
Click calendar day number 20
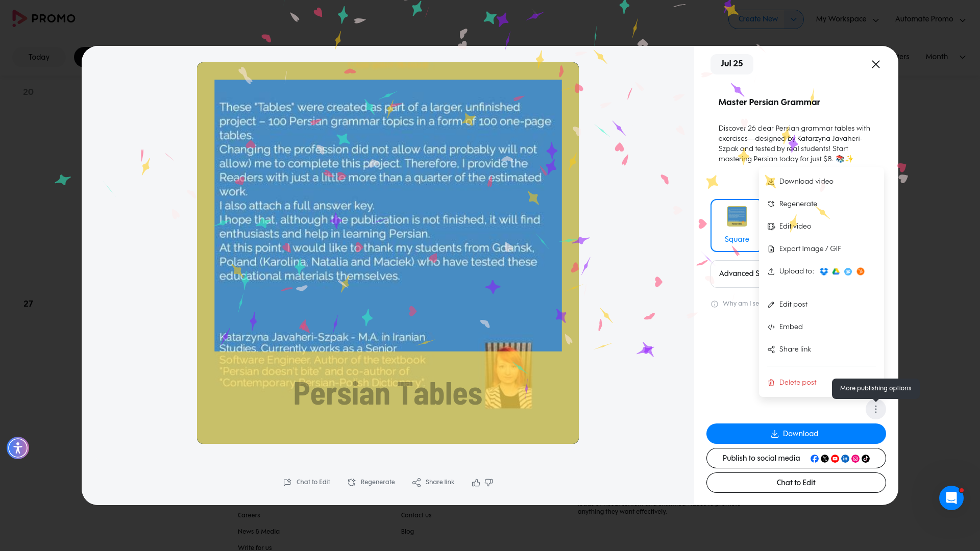pyautogui.click(x=28, y=92)
